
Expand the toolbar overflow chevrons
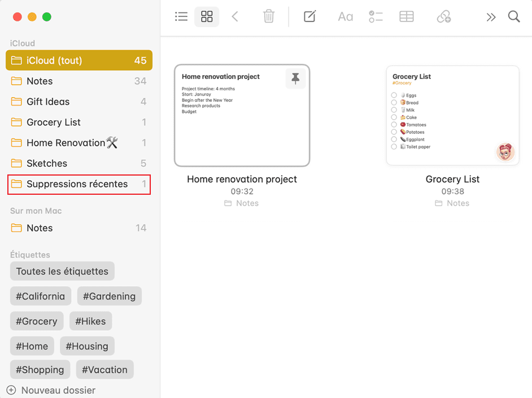[x=491, y=17]
